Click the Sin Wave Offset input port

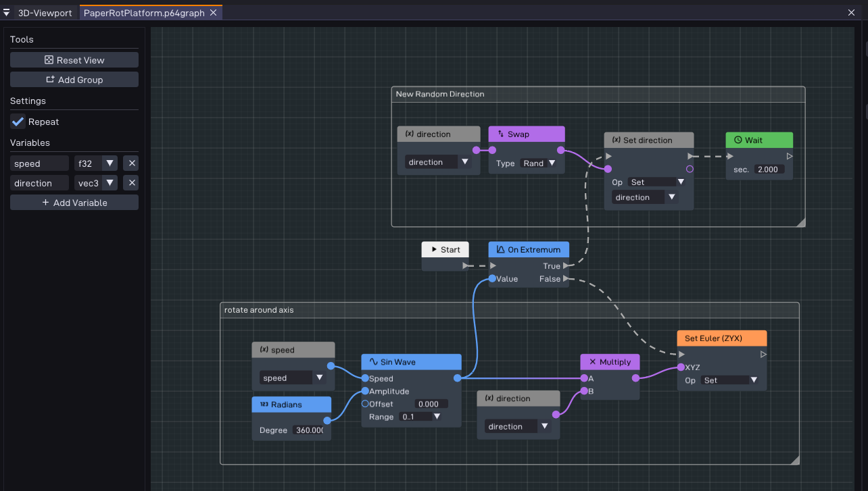click(365, 404)
